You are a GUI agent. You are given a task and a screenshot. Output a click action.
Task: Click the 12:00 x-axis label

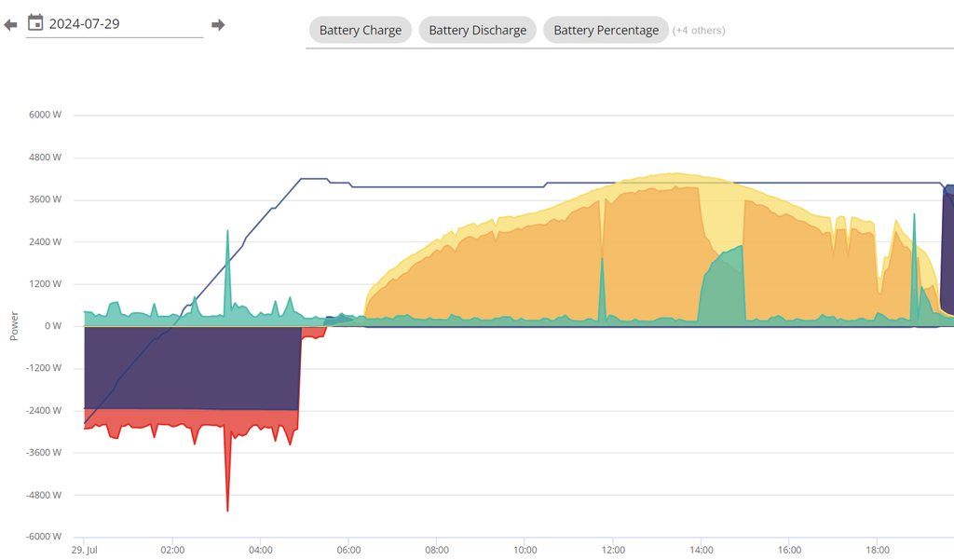click(x=612, y=549)
